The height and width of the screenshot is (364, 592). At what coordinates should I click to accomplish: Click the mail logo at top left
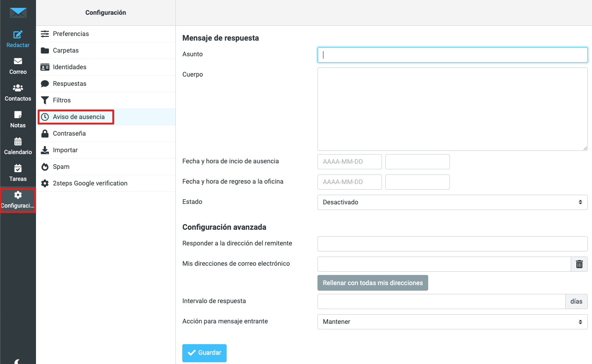(18, 12)
